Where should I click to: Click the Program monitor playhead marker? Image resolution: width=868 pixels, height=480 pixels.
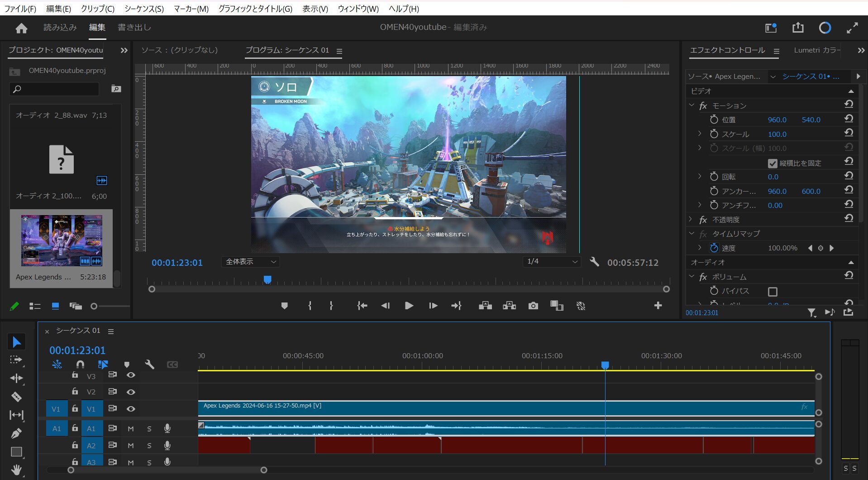[x=267, y=279]
